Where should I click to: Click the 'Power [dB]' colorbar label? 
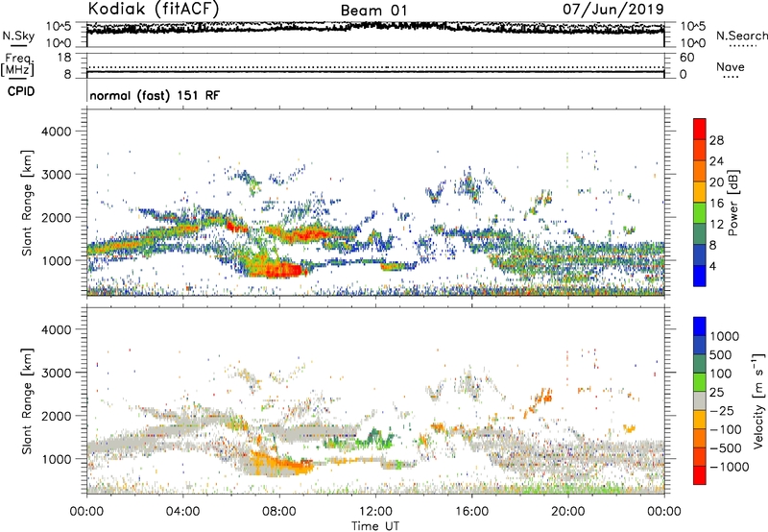pos(732,203)
